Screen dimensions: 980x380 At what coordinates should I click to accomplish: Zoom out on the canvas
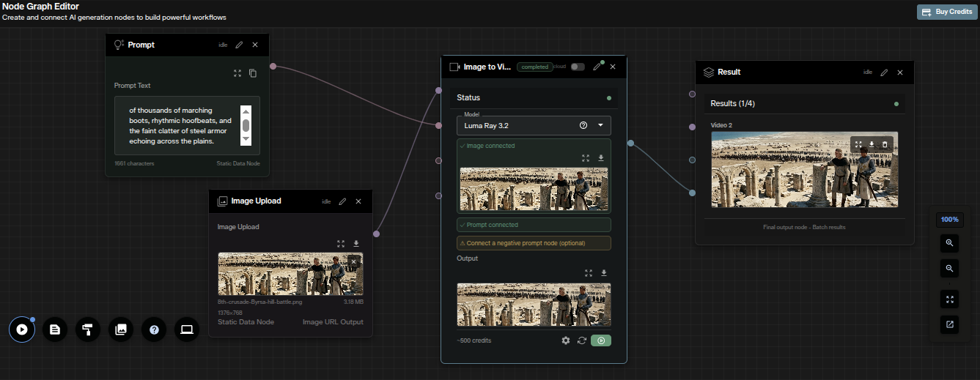[949, 269]
